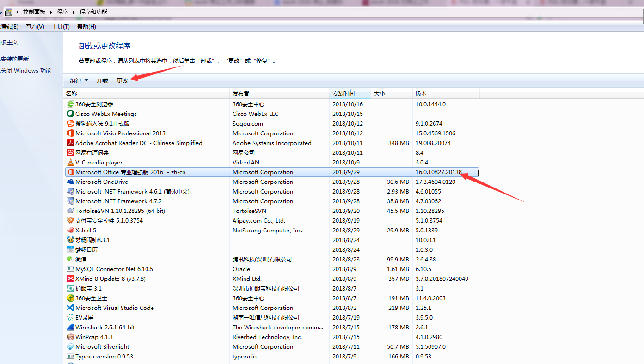Click the Control Panel icon in address bar
644x364 pixels.
coord(8,12)
